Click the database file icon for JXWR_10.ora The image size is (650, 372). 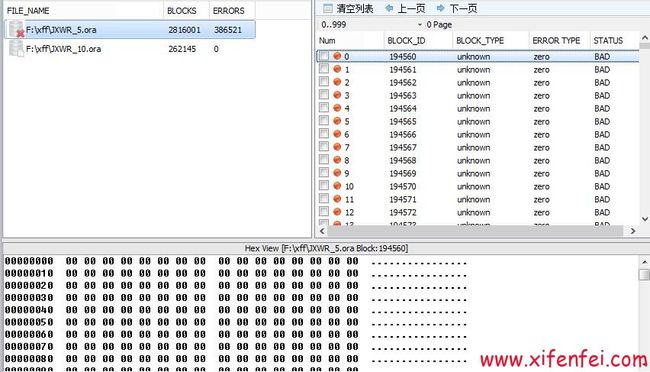pyautogui.click(x=17, y=49)
